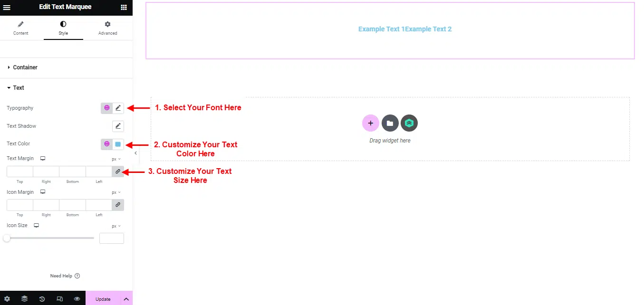This screenshot has width=644, height=305.
Task: Click the Icon Margin Top input field
Action: tap(20, 205)
